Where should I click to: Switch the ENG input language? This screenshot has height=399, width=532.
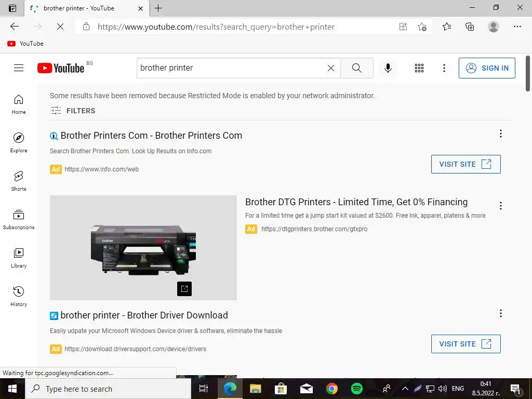tap(458, 389)
